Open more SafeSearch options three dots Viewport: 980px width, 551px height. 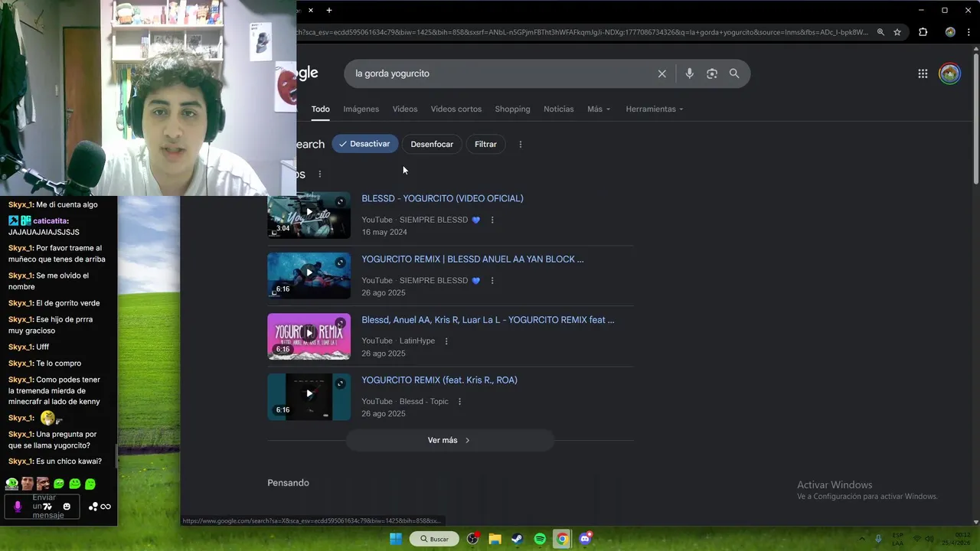pyautogui.click(x=521, y=144)
